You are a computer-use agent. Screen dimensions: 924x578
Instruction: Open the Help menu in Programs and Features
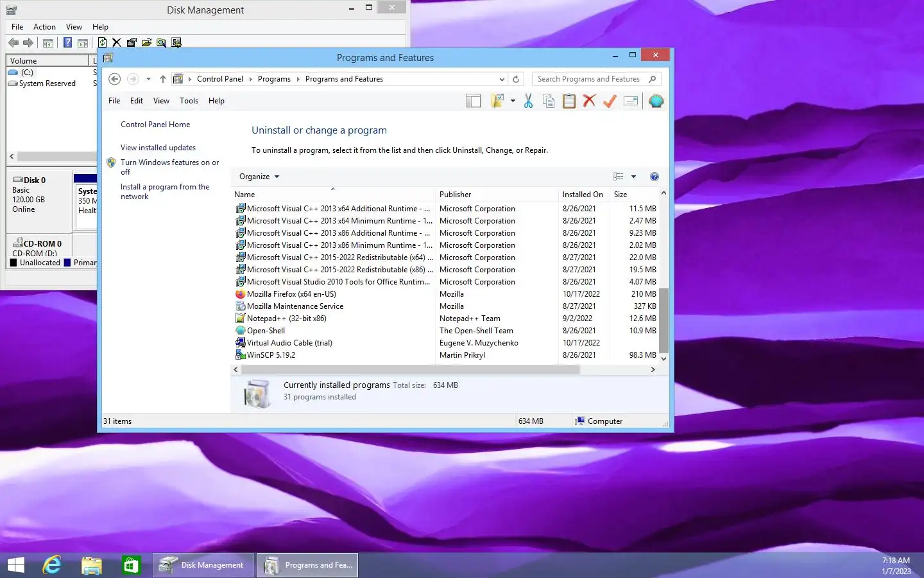coord(216,101)
